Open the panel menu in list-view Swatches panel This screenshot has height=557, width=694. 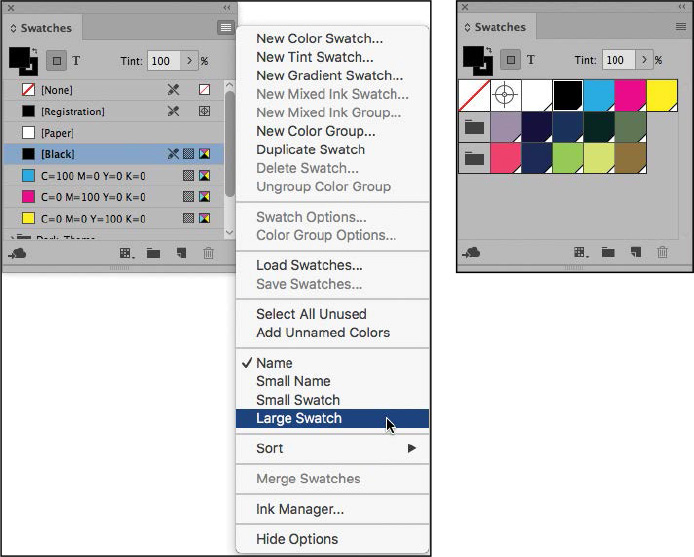pyautogui.click(x=226, y=28)
